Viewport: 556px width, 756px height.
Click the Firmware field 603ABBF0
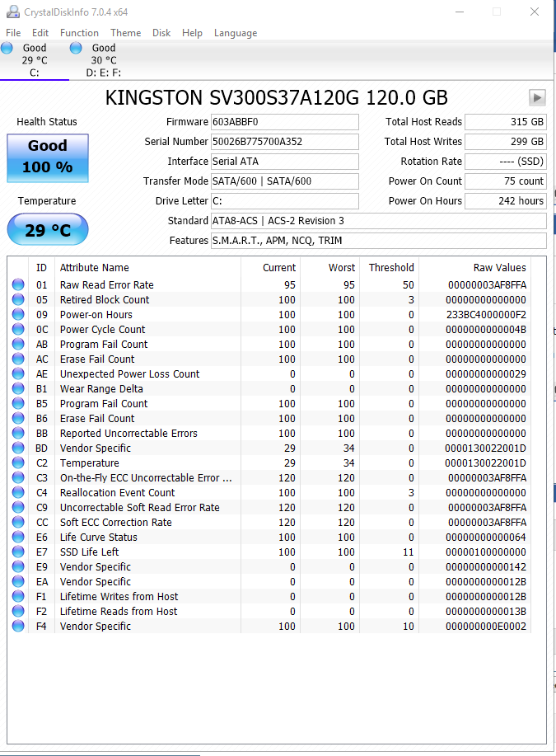click(285, 122)
